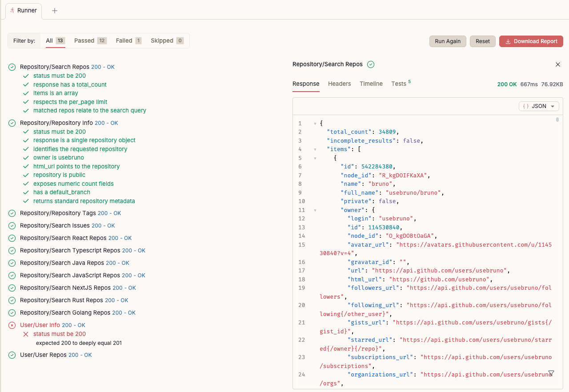Screen dimensions: 569x392
Task: Select Repository/Search Rust Repos result
Action: (x=74, y=300)
